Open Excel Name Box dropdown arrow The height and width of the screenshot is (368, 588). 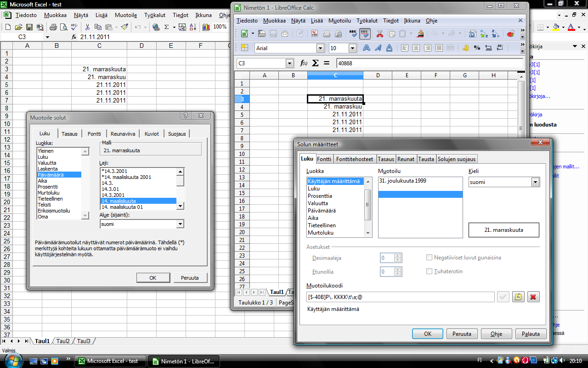tap(47, 37)
